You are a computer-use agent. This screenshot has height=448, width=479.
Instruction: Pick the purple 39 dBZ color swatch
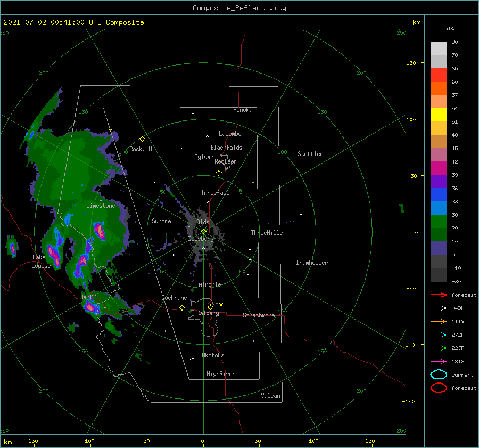tap(439, 181)
